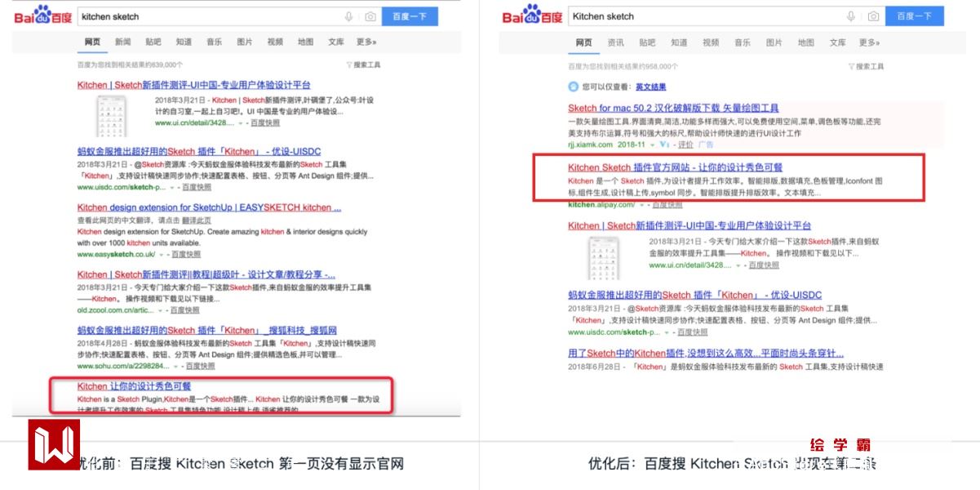The image size is (980, 490).
Task: Open 'Kitchen design extension for SketchUp' result
Action: [209, 207]
